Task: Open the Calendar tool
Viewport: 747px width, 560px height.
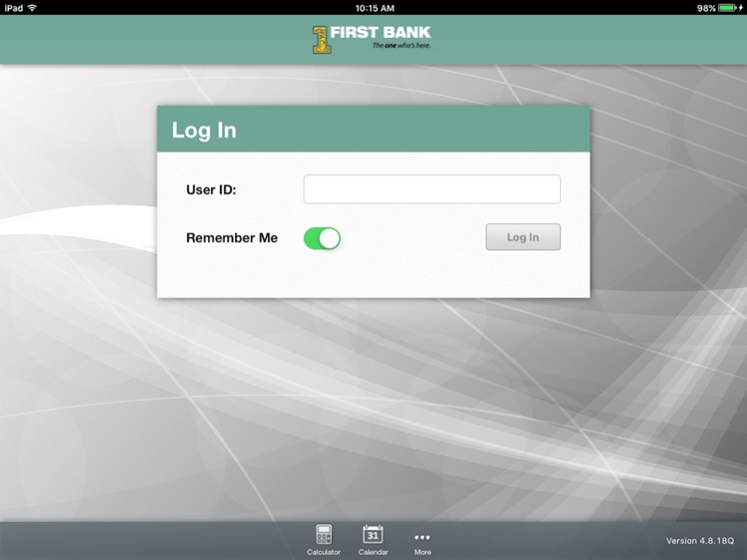Action: point(373,540)
